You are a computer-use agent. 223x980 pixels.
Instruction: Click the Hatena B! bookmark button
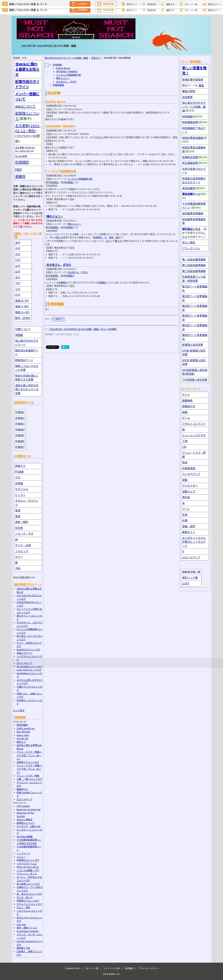click(x=65, y=347)
